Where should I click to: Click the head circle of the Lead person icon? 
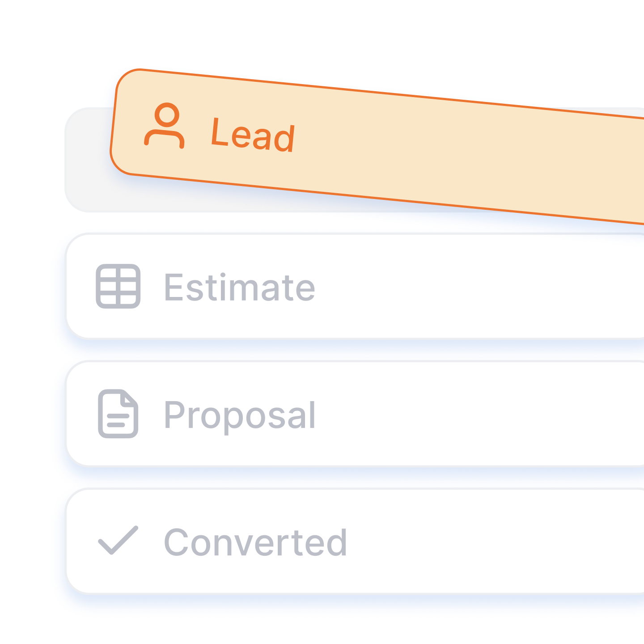(x=167, y=114)
